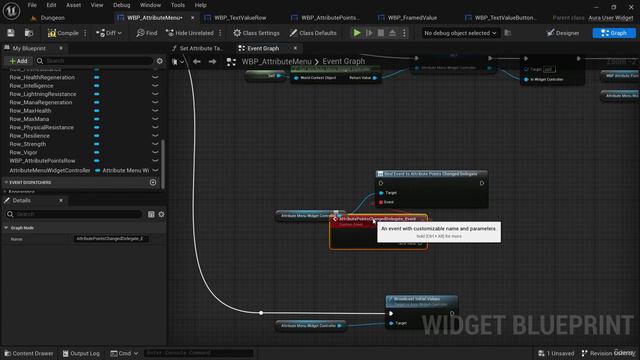This screenshot has height=360, width=640.
Task: Toggle Row_Strength visibility eye
Action: [155, 144]
